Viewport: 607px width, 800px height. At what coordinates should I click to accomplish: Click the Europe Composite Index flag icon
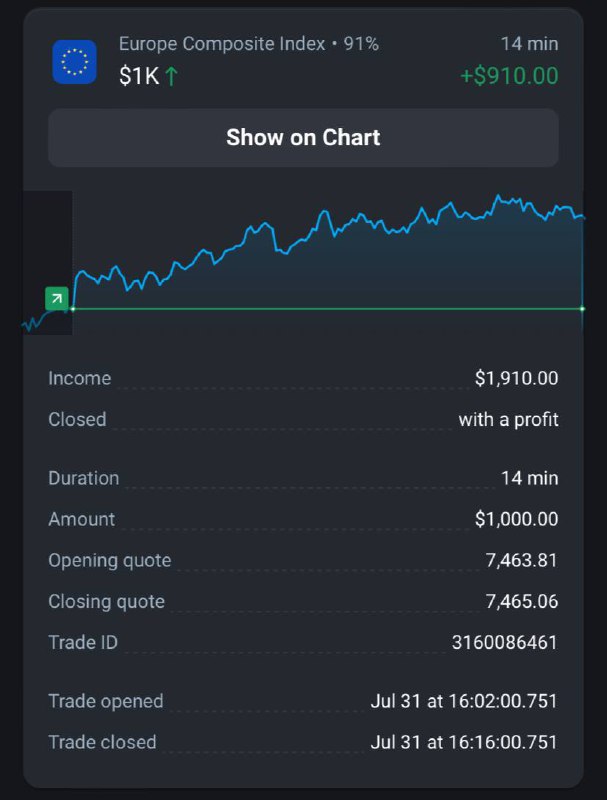(74, 61)
